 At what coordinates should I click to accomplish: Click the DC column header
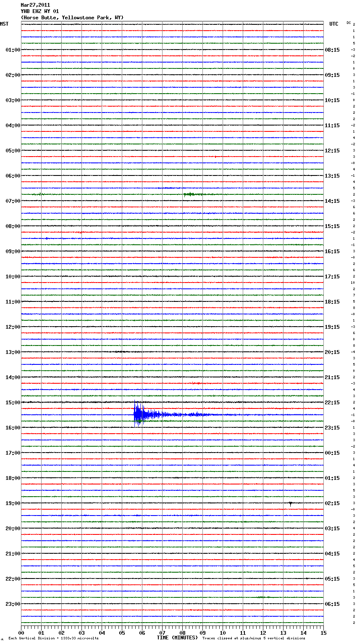[x=349, y=23]
